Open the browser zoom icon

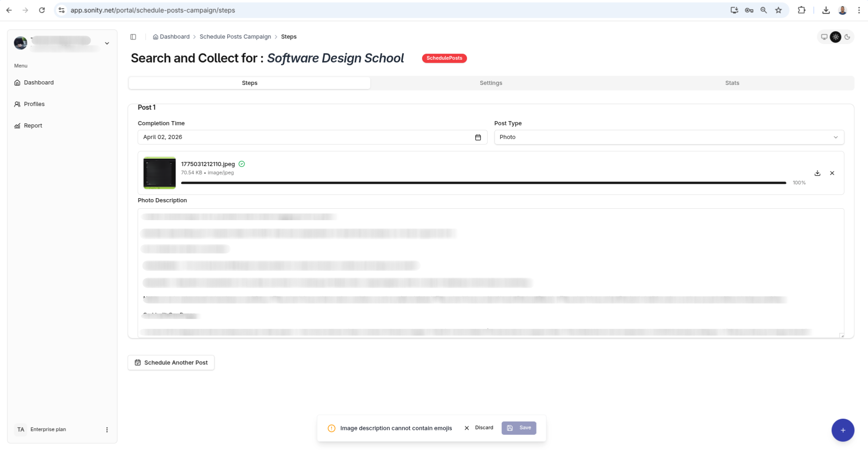coord(764,10)
